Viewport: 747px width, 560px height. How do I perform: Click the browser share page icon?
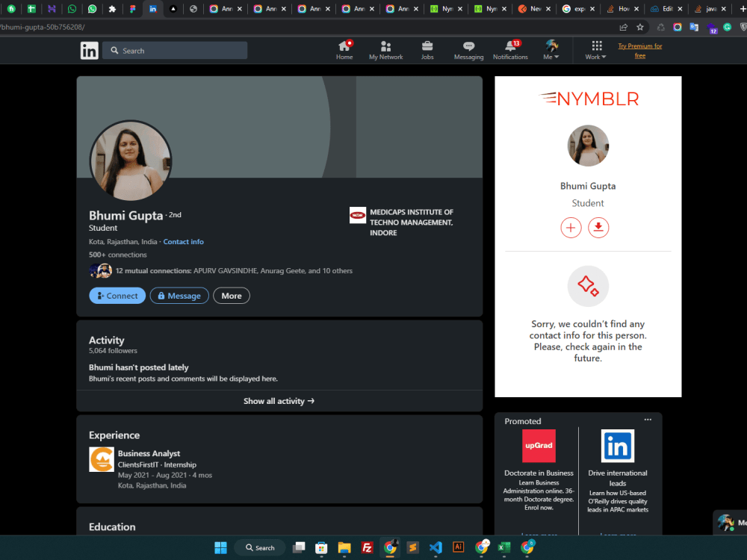(623, 27)
